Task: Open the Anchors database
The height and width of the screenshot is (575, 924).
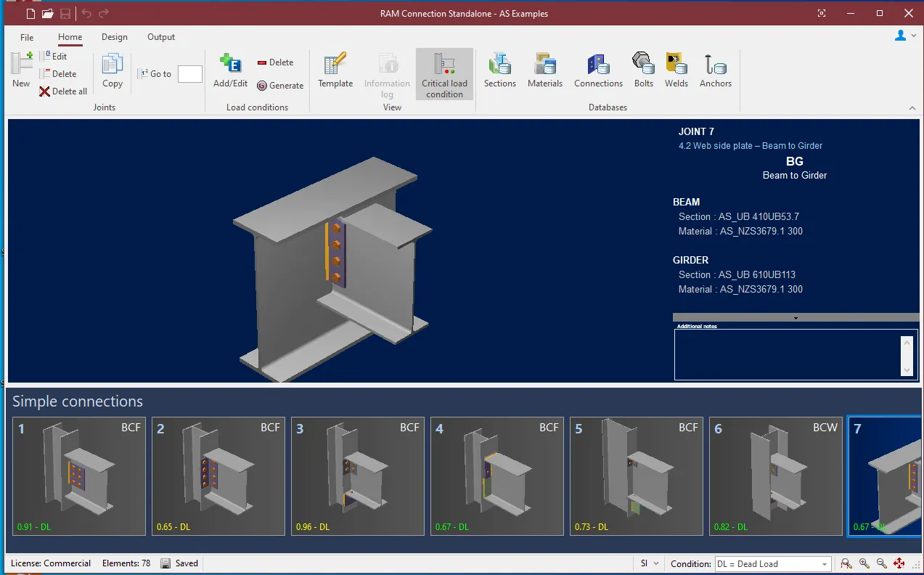Action: pyautogui.click(x=716, y=70)
